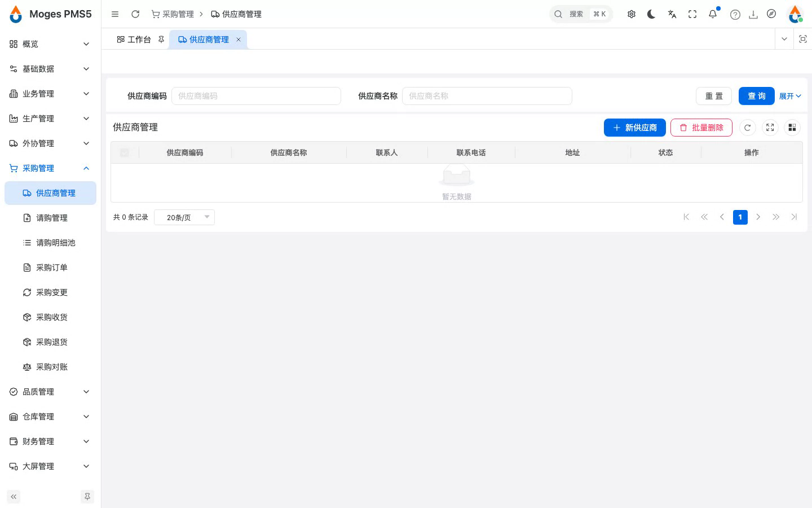
Task: Switch to dark mode moon icon
Action: coord(652,14)
